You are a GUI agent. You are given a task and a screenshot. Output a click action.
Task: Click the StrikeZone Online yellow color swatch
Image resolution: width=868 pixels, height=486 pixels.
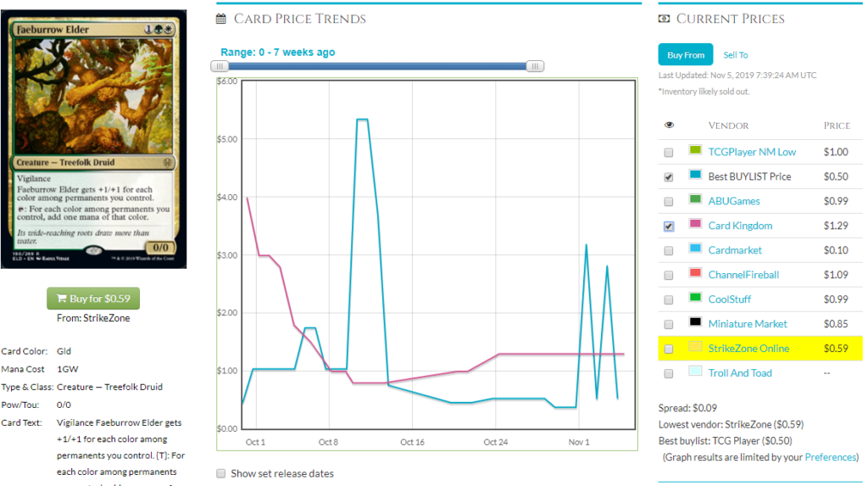pos(695,346)
